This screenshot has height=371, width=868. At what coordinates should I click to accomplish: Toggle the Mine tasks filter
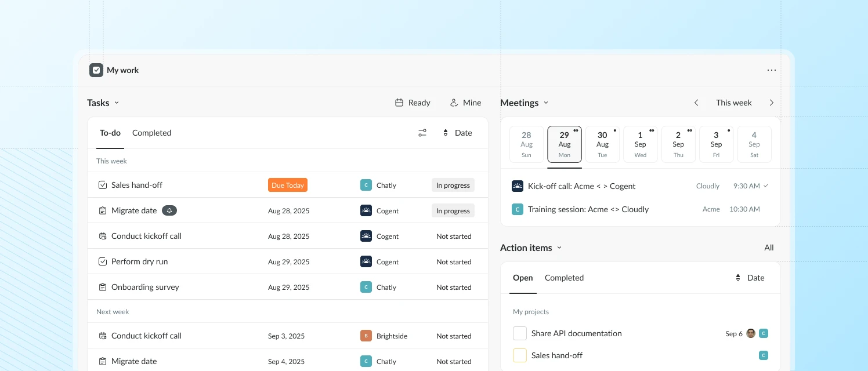(465, 103)
